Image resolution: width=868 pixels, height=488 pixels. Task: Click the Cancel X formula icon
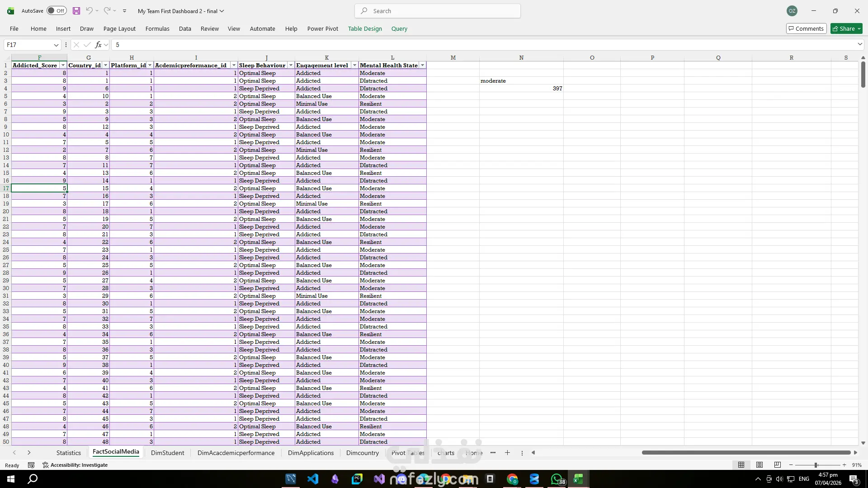pyautogui.click(x=76, y=45)
